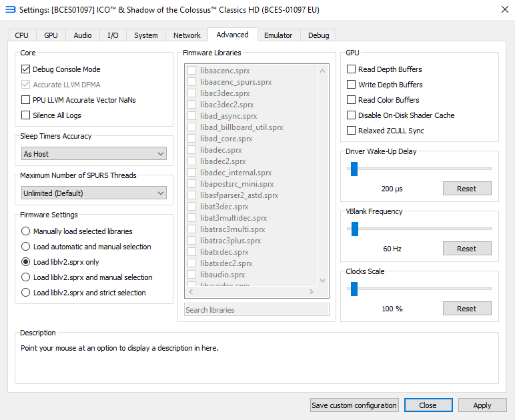This screenshot has height=420, width=515.
Task: Reset the VBlank Frequency
Action: pos(467,249)
